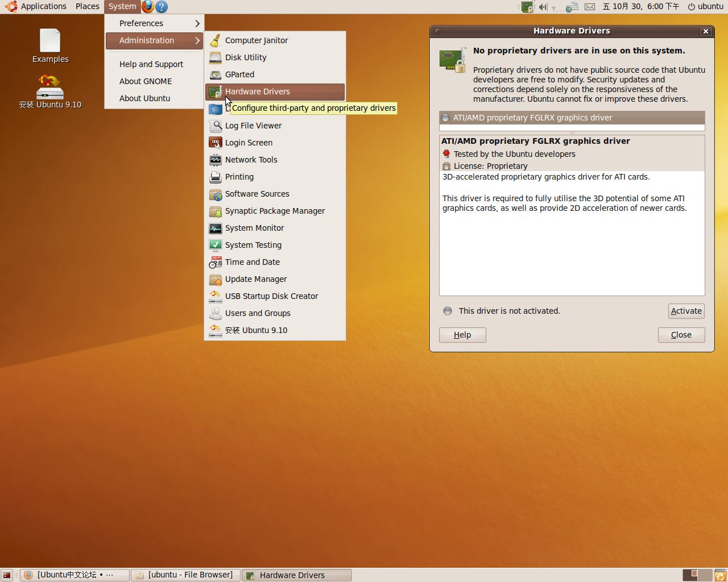Screen dimensions: 728x582
Task: Click the Login Screen icon
Action: tap(216, 143)
